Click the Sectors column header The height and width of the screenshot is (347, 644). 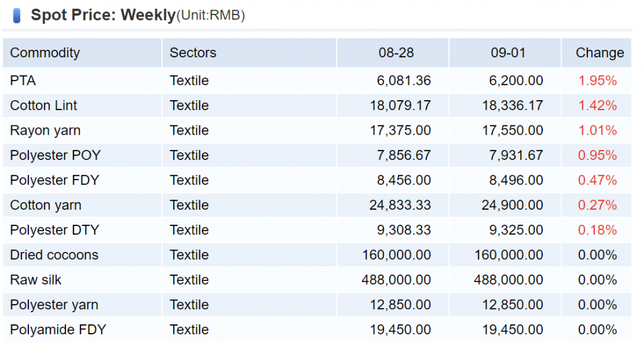coord(192,53)
